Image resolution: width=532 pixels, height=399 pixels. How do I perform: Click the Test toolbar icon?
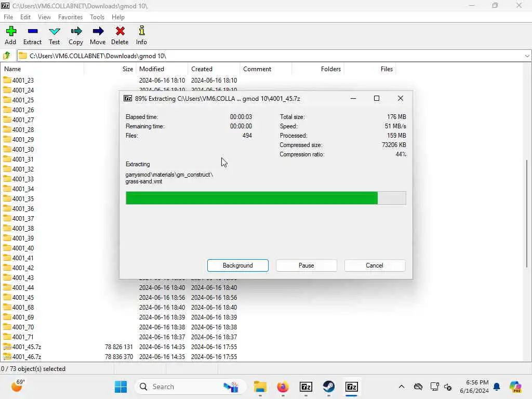click(x=54, y=31)
